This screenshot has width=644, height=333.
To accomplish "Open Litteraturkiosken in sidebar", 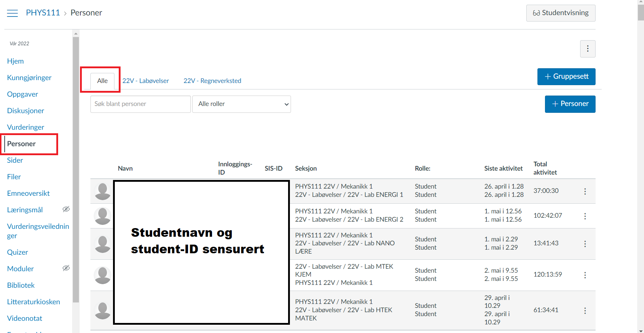I will [34, 302].
